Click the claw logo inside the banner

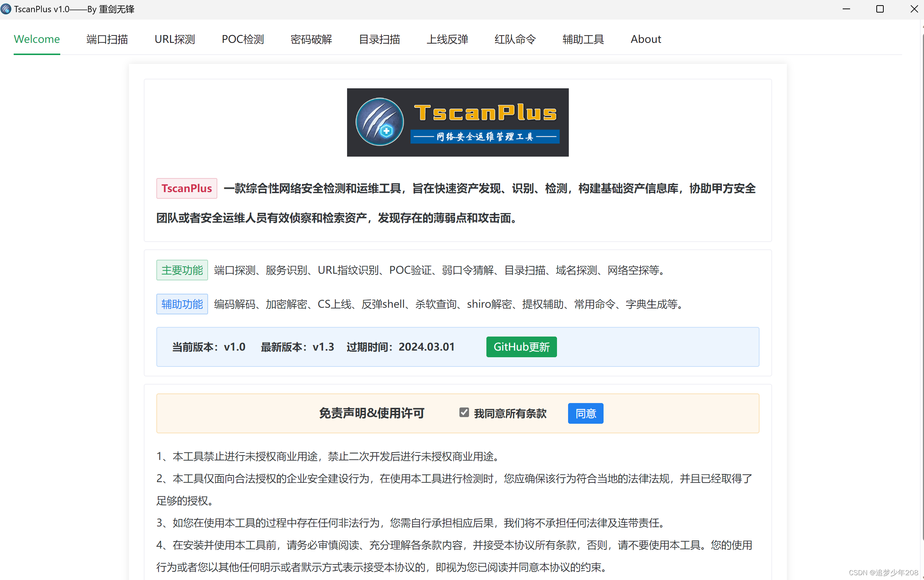pyautogui.click(x=379, y=122)
